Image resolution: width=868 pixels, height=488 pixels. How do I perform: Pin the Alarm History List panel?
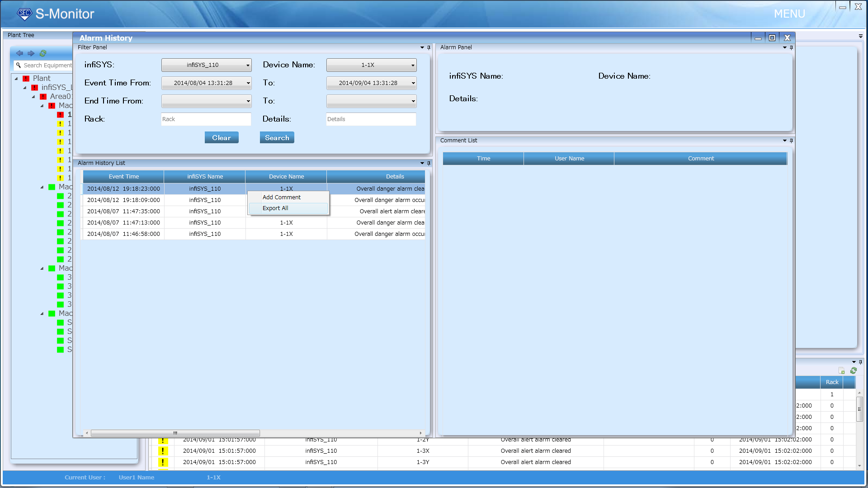(429, 163)
